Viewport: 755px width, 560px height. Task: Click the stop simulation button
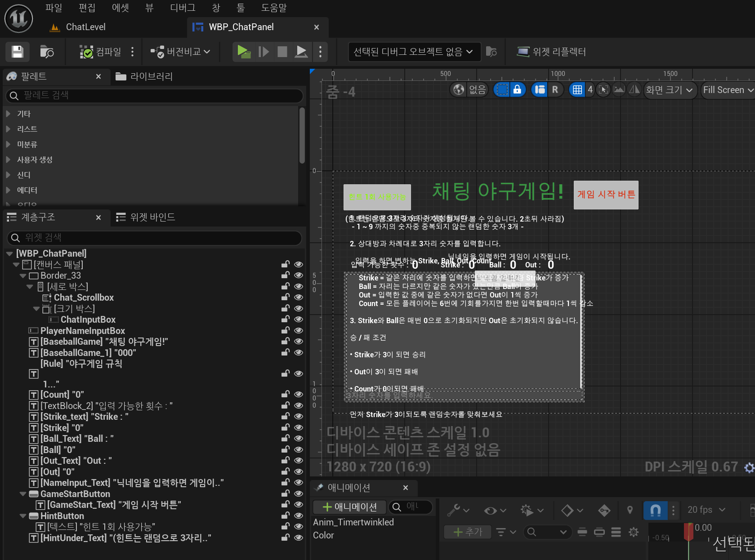tap(282, 52)
